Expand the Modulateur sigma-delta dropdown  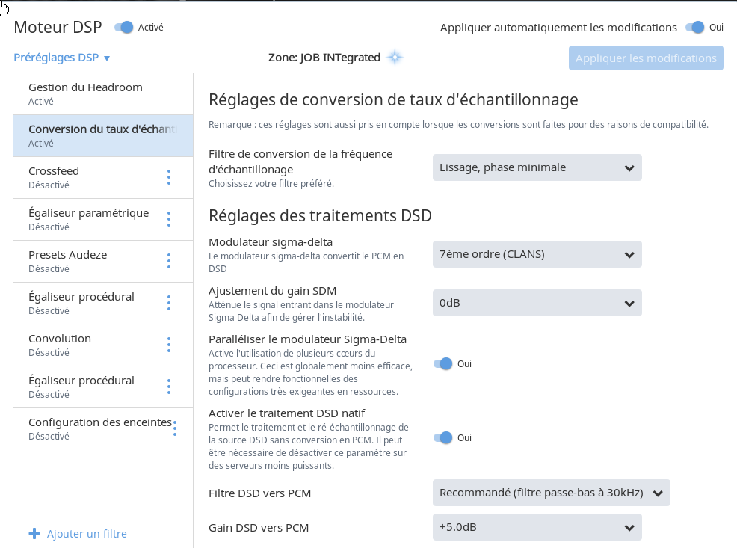(x=537, y=254)
